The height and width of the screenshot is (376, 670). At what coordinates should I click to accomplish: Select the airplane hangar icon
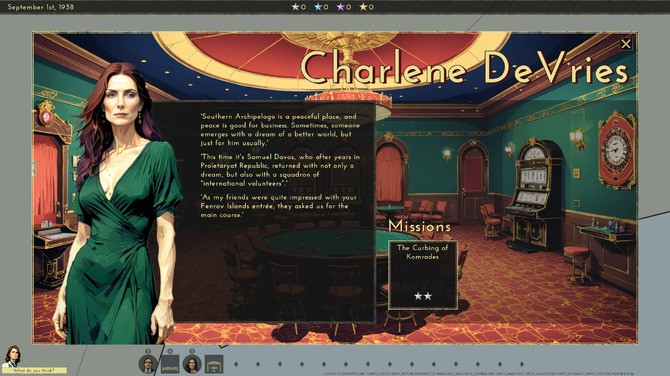pos(214,364)
